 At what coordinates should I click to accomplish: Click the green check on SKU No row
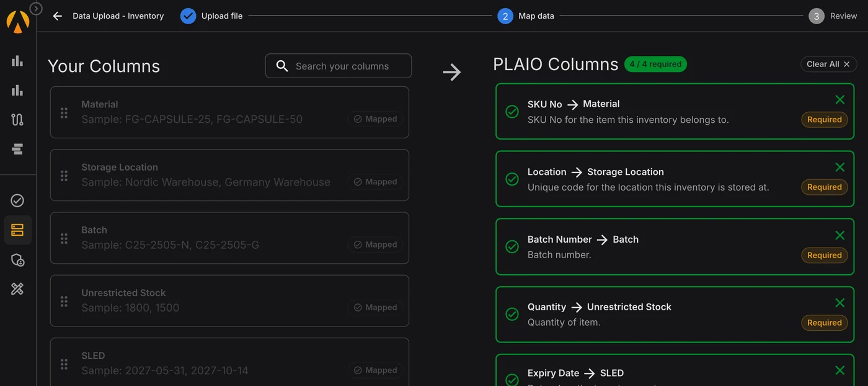click(512, 111)
